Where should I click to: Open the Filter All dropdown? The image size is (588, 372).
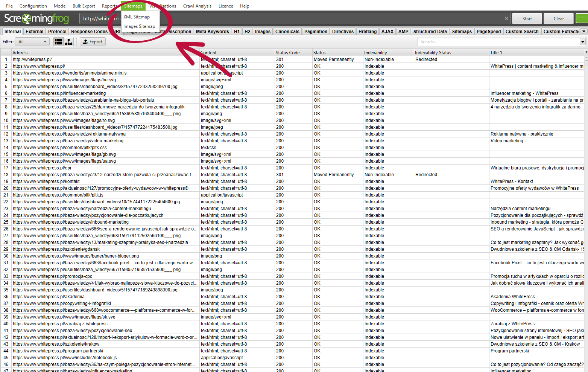[x=33, y=42]
